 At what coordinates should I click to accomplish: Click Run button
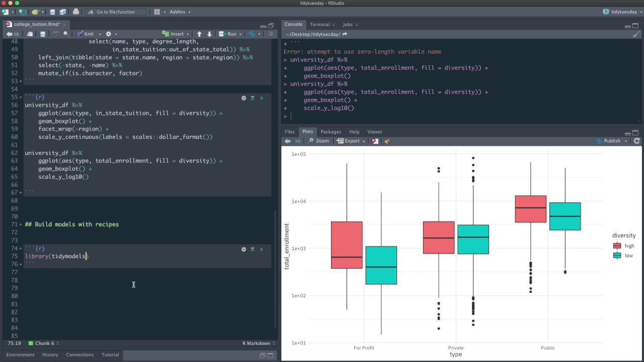tap(228, 34)
